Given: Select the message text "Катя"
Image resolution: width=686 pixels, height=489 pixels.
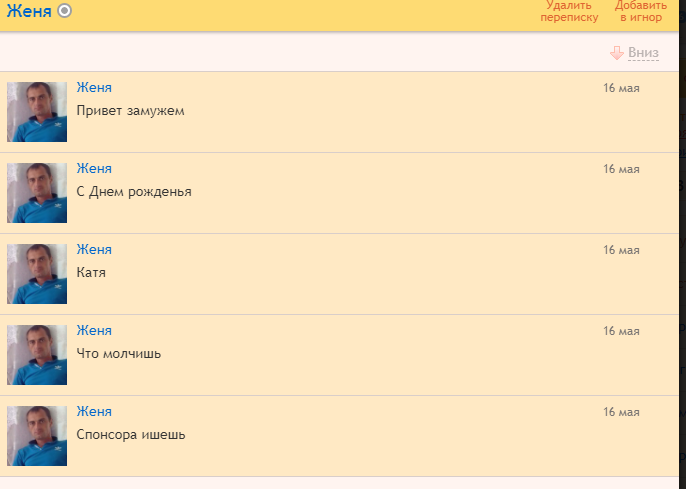Looking at the screenshot, I should 91,272.
